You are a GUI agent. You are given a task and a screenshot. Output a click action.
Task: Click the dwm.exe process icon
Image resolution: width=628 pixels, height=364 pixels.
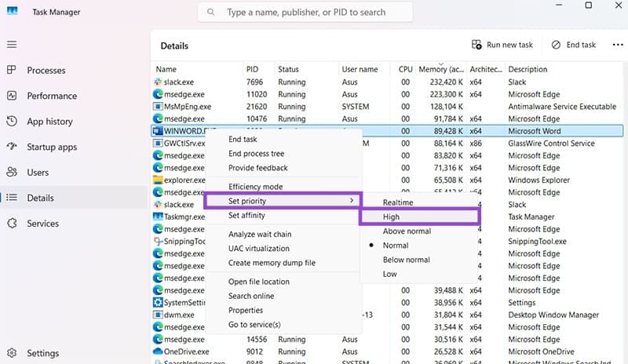[158, 315]
